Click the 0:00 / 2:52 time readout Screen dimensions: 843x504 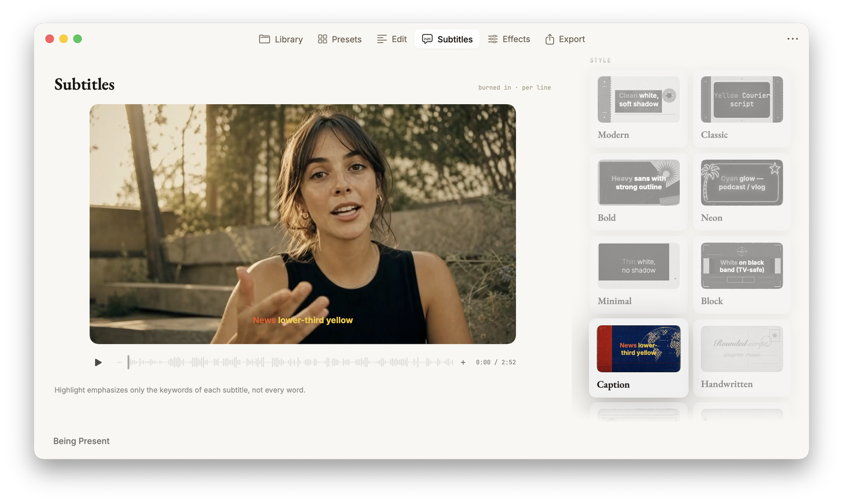coord(496,362)
